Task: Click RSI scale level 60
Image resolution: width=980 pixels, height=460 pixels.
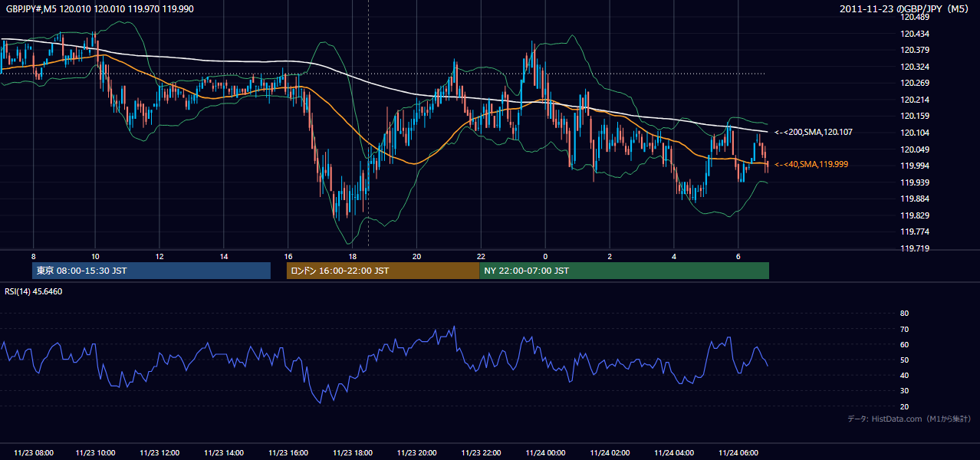Action: (904, 344)
